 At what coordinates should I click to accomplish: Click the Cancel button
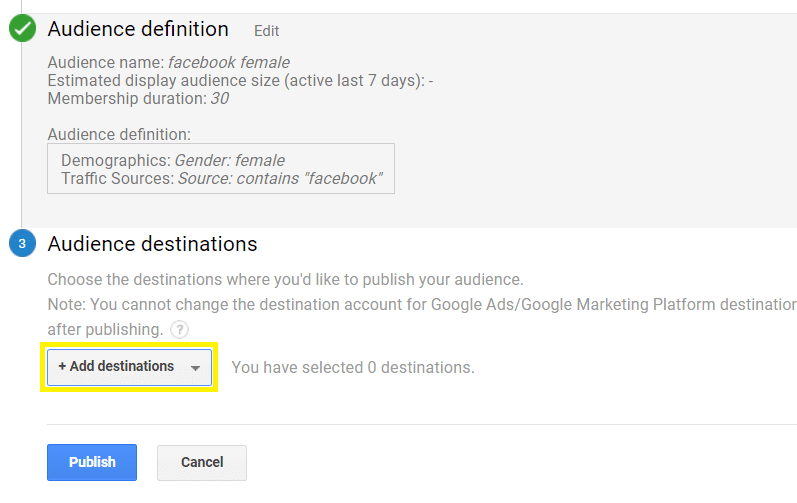[x=202, y=462]
